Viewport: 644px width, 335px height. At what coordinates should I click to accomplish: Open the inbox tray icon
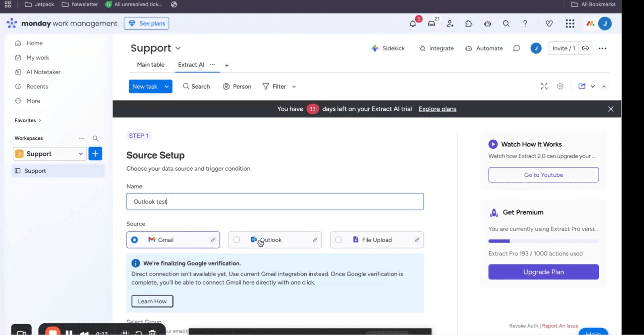coord(432,24)
